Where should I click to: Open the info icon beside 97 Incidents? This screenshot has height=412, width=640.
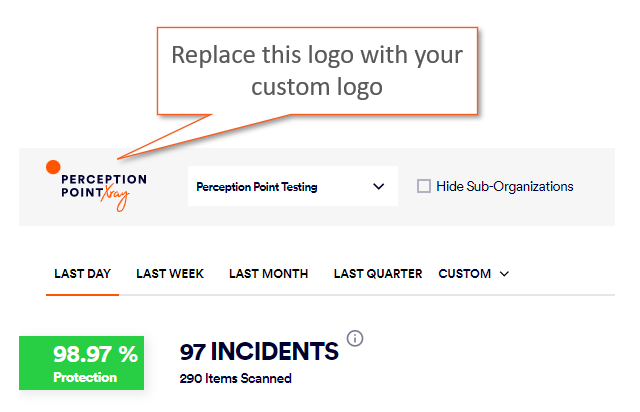[x=354, y=338]
